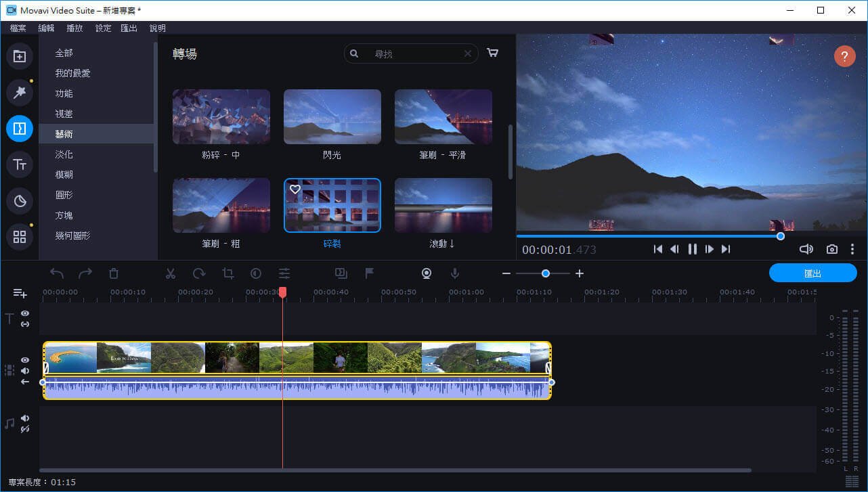This screenshot has width=868, height=492.
Task: Open preview more options menu
Action: pyautogui.click(x=852, y=249)
